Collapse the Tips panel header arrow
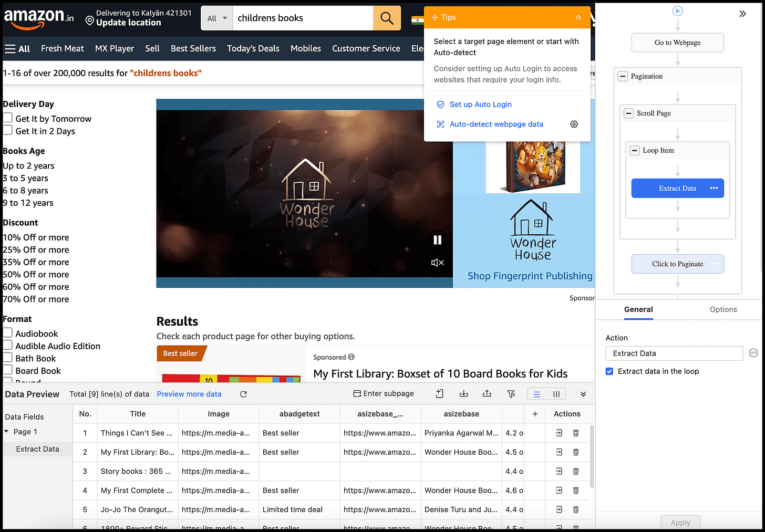The width and height of the screenshot is (765, 532). [578, 17]
